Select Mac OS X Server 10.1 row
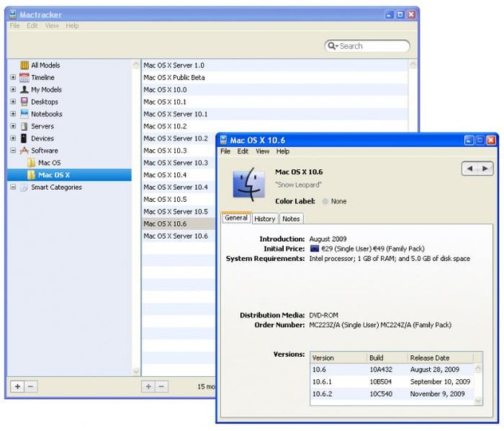The width and height of the screenshot is (504, 431). pyautogui.click(x=275, y=114)
